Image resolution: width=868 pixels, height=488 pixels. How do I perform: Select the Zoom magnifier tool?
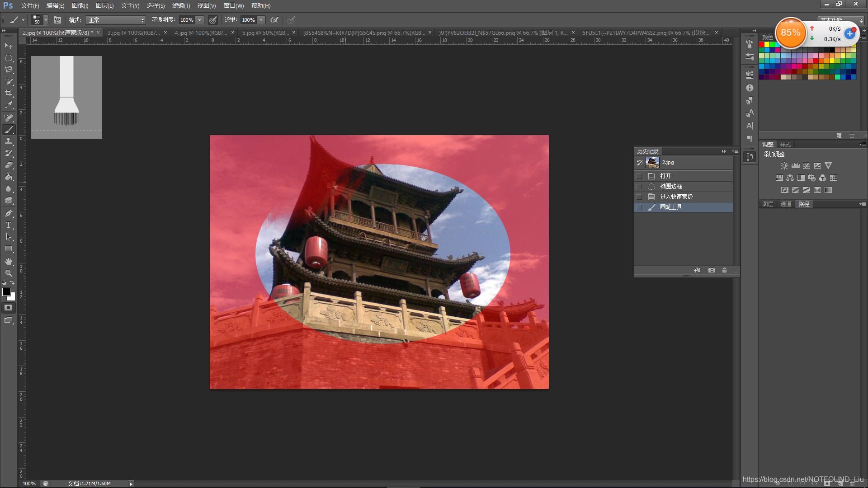pyautogui.click(x=9, y=273)
